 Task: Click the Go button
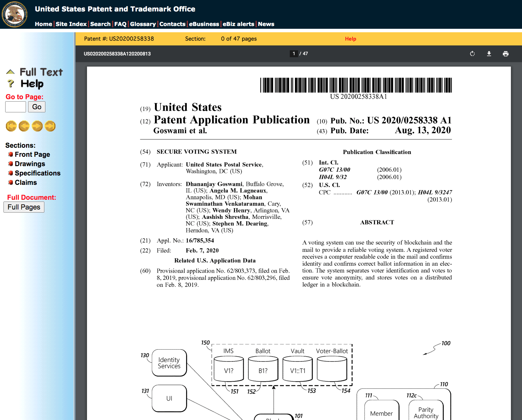[x=37, y=107]
